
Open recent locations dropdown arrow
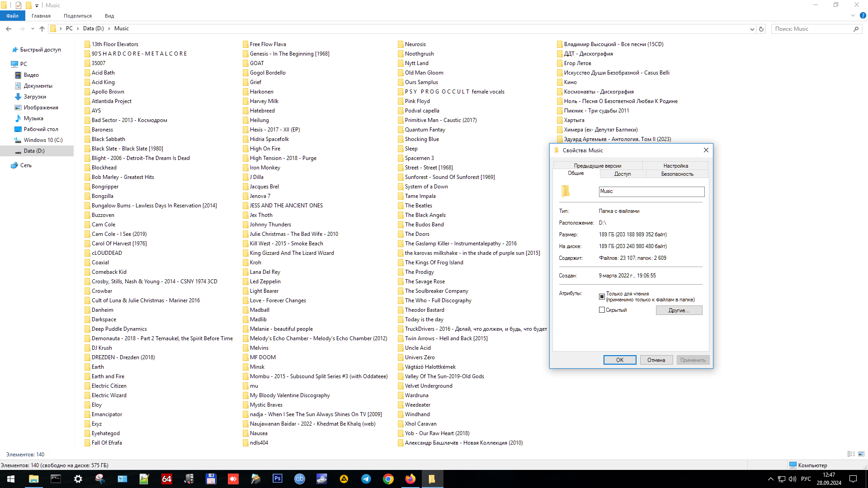pos(33,29)
